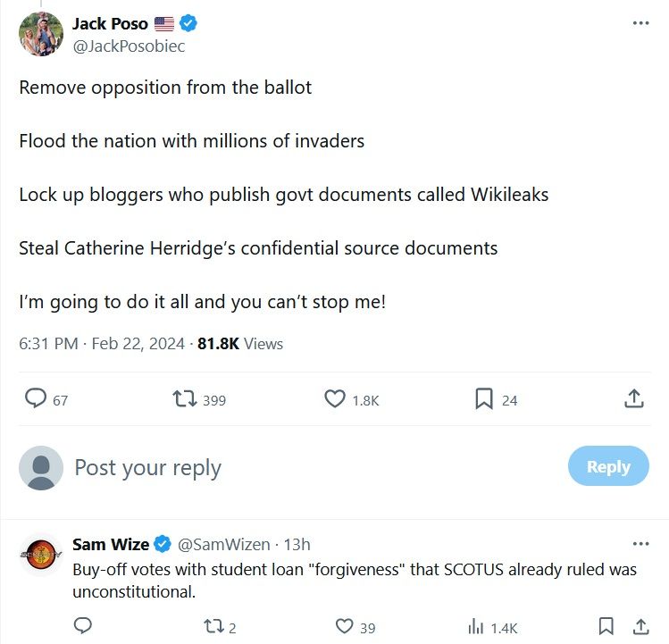Click the post timestamp 6:31 PM Feb 22, 2024
Image resolution: width=669 pixels, height=644 pixels.
point(102,344)
